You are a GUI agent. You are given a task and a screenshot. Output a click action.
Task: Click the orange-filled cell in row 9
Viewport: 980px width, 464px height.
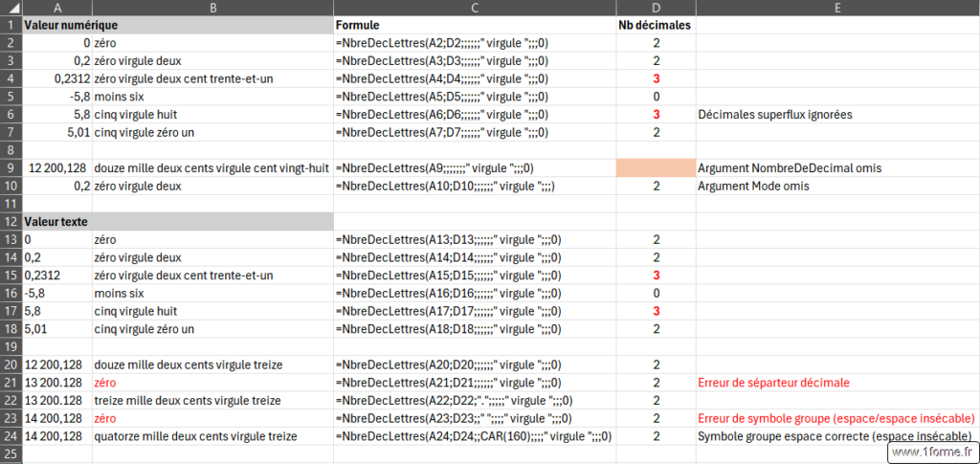(657, 168)
